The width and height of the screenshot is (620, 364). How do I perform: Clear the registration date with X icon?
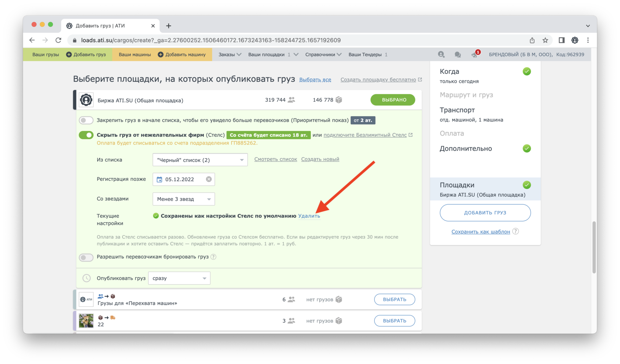pos(209,179)
